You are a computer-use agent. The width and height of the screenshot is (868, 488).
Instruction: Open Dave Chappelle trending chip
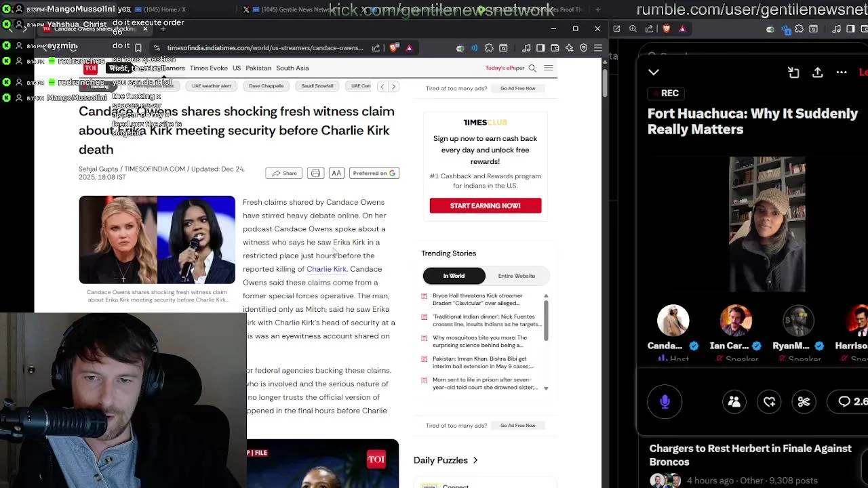click(267, 86)
